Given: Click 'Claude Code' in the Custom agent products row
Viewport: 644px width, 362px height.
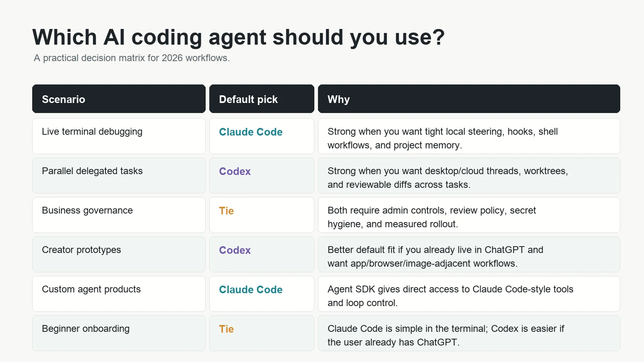Looking at the screenshot, I should (251, 290).
